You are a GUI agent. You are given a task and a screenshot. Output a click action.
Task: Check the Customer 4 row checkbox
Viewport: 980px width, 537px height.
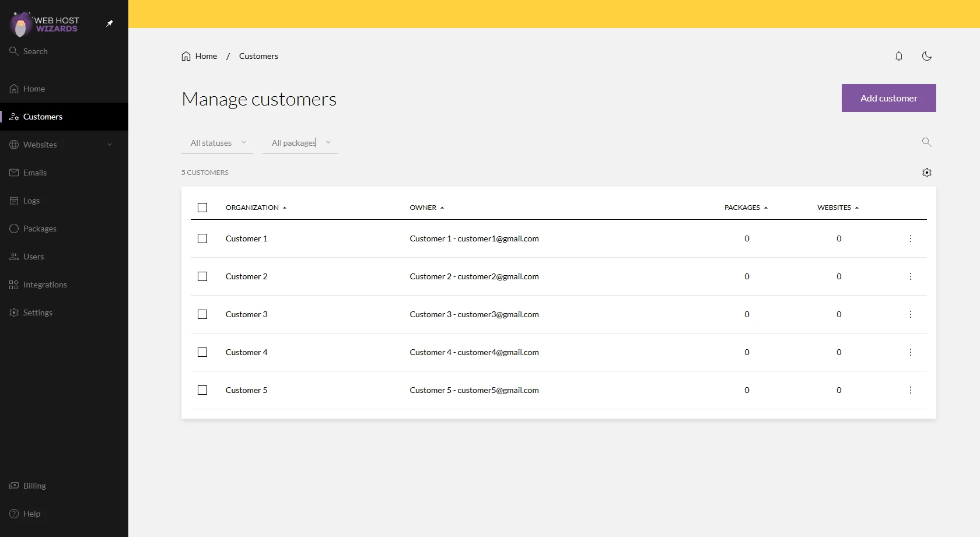202,352
